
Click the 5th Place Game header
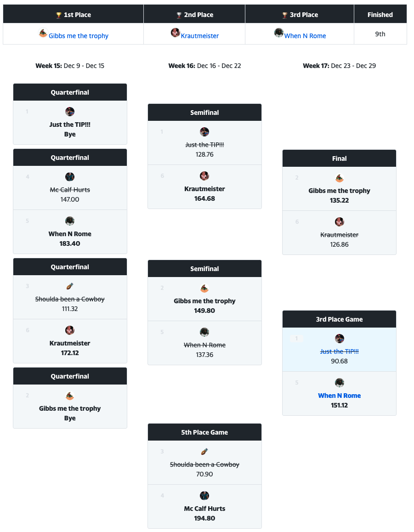[204, 432]
